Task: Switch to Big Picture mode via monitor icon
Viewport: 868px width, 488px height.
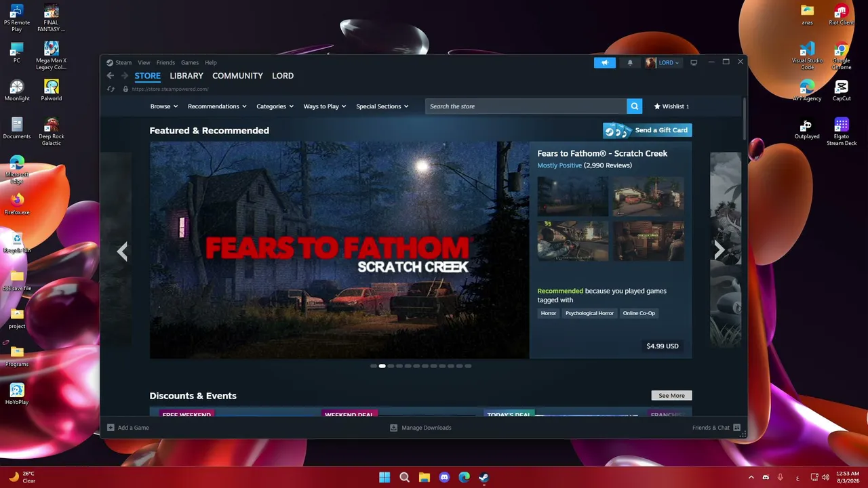Action: pyautogui.click(x=694, y=62)
